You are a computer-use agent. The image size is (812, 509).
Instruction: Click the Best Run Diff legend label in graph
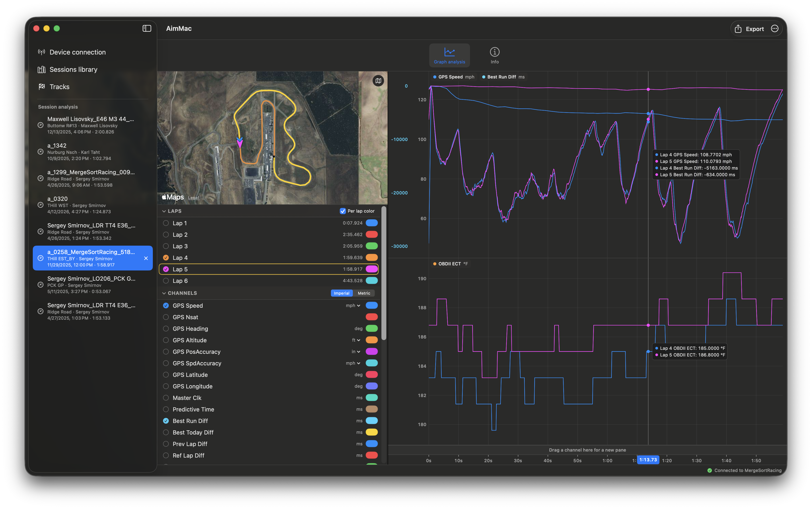(503, 77)
